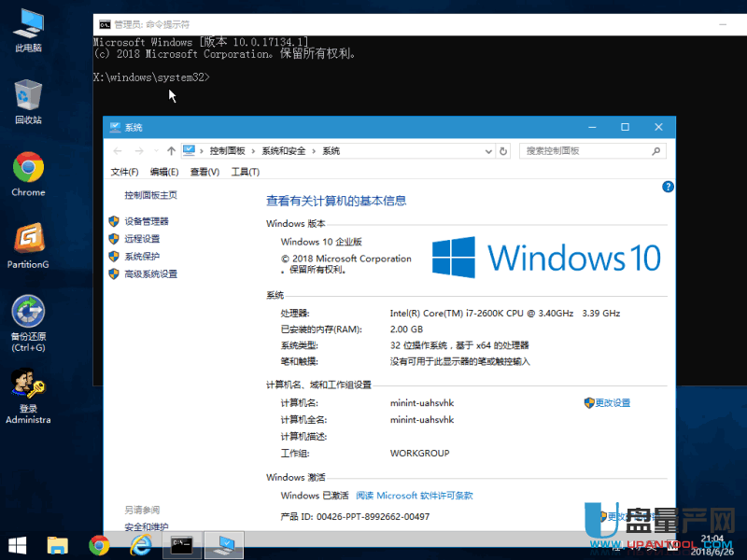The width and height of the screenshot is (747, 560).
Task: Open 设备管理器 from the left panel
Action: [146, 221]
